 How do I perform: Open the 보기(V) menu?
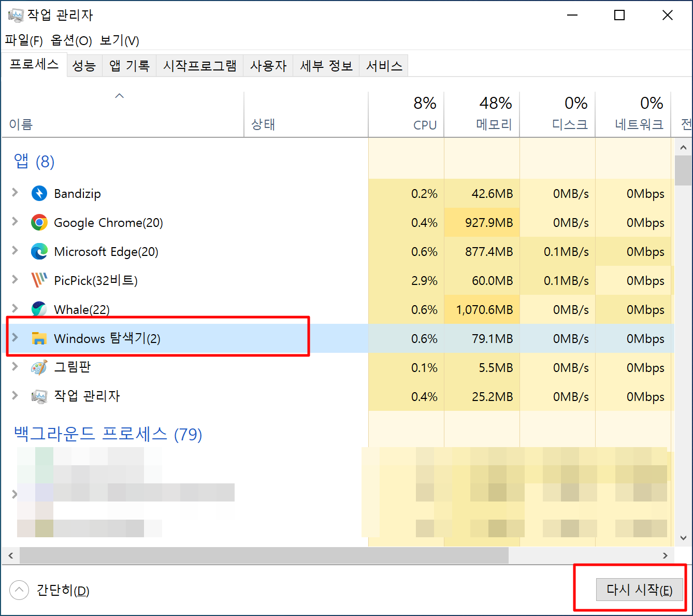click(x=119, y=40)
